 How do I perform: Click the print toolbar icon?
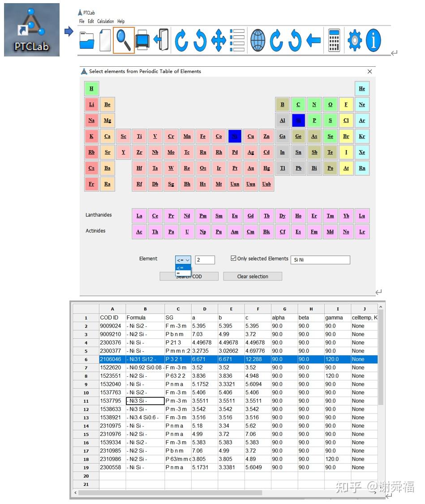click(142, 40)
